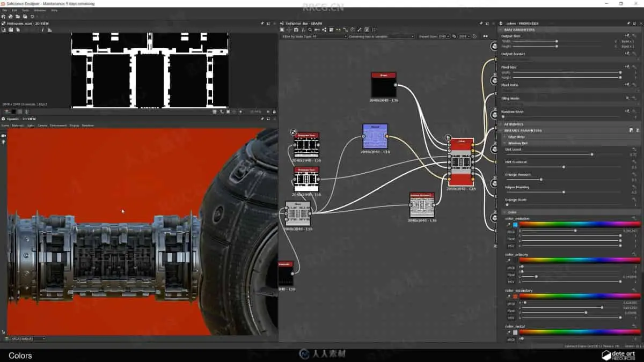Select HSV mode for color_emissive
The width and height of the screenshot is (644, 362).
pyautogui.click(x=511, y=246)
